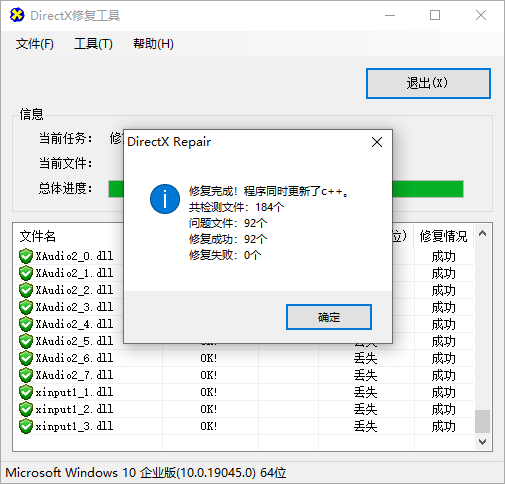Minimize the DirectX修复工具 window
Screen dimensions: 505x484
coord(390,15)
